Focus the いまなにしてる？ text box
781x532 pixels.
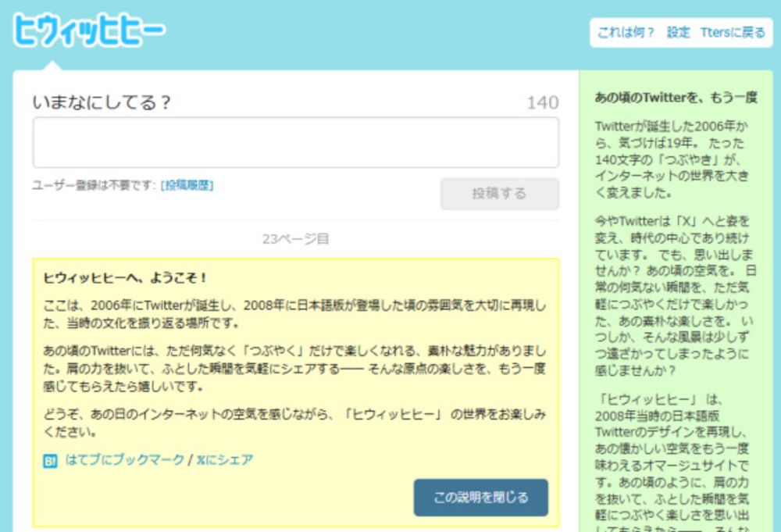point(296,142)
